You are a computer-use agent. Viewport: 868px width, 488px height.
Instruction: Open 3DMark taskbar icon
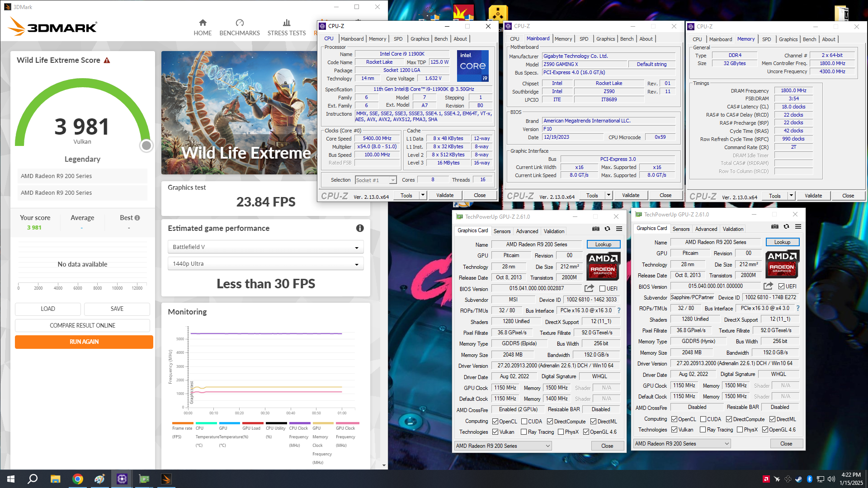pyautogui.click(x=166, y=479)
